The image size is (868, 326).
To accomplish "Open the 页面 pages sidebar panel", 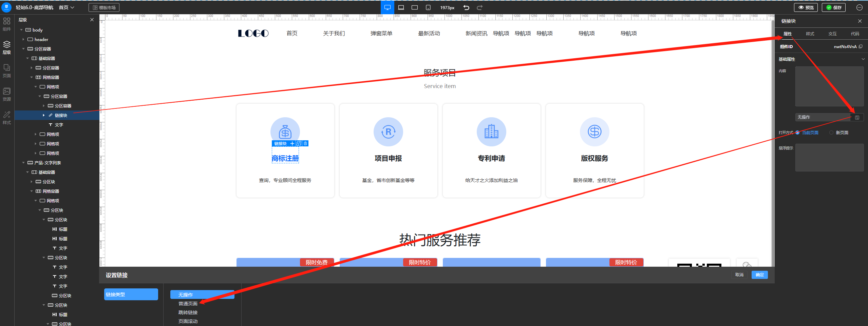I will (7, 71).
